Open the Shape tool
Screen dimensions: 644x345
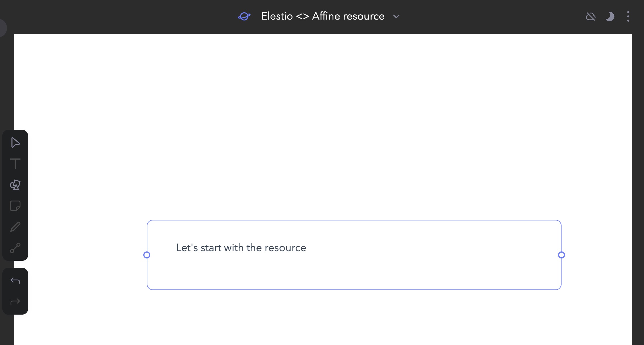click(x=15, y=185)
